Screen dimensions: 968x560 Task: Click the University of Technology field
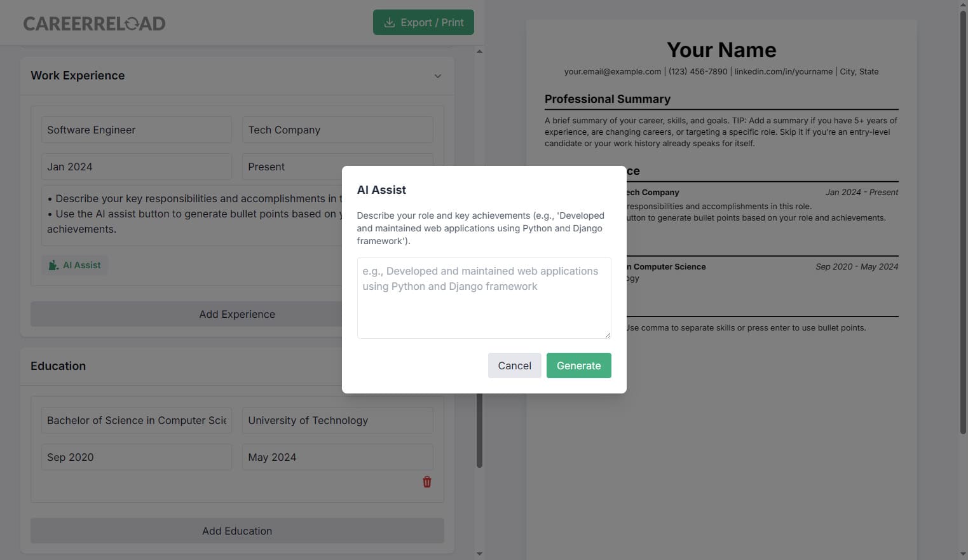tap(337, 420)
